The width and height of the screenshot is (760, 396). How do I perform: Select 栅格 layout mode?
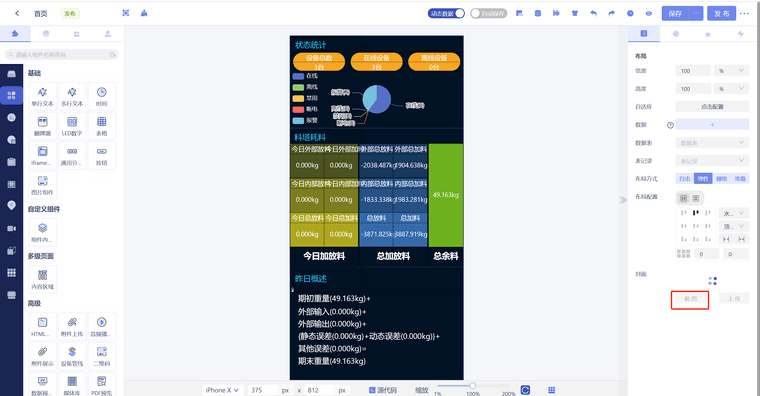pos(722,178)
